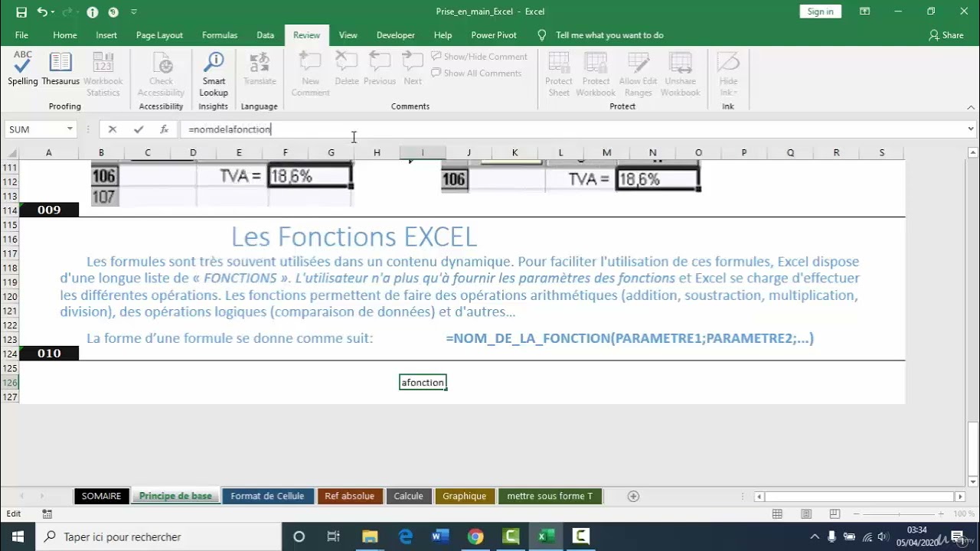Viewport: 980px width, 551px height.
Task: Open Workbook Statistics
Action: click(103, 74)
